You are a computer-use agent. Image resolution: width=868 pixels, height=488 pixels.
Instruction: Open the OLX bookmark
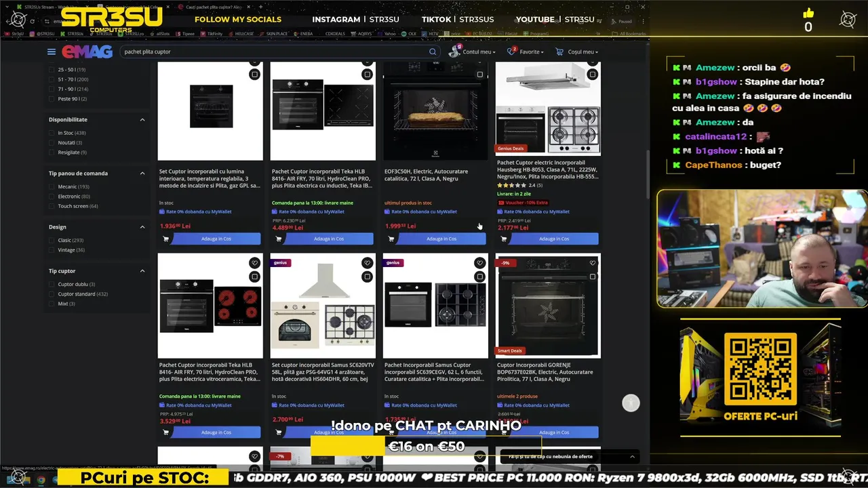pos(409,33)
